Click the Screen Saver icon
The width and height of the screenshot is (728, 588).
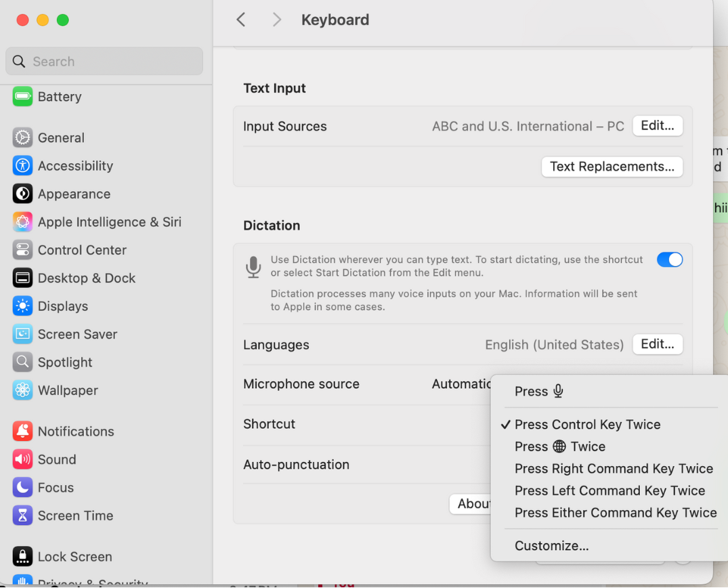tap(22, 334)
